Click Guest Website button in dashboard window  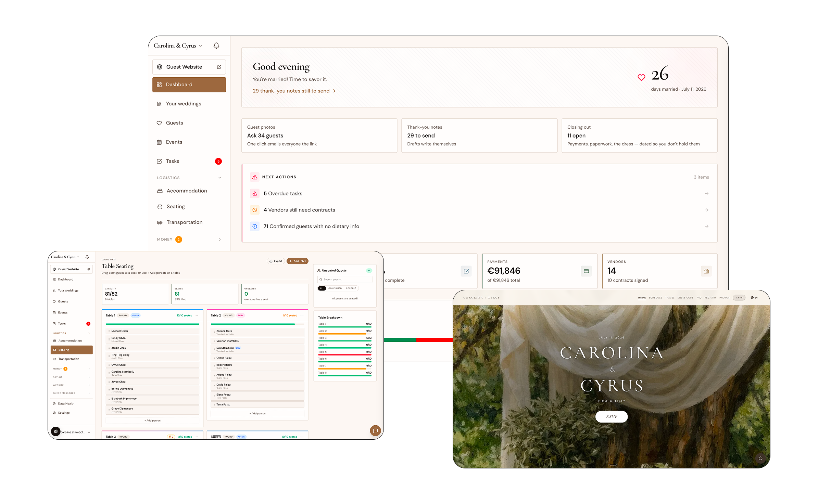[x=189, y=67]
